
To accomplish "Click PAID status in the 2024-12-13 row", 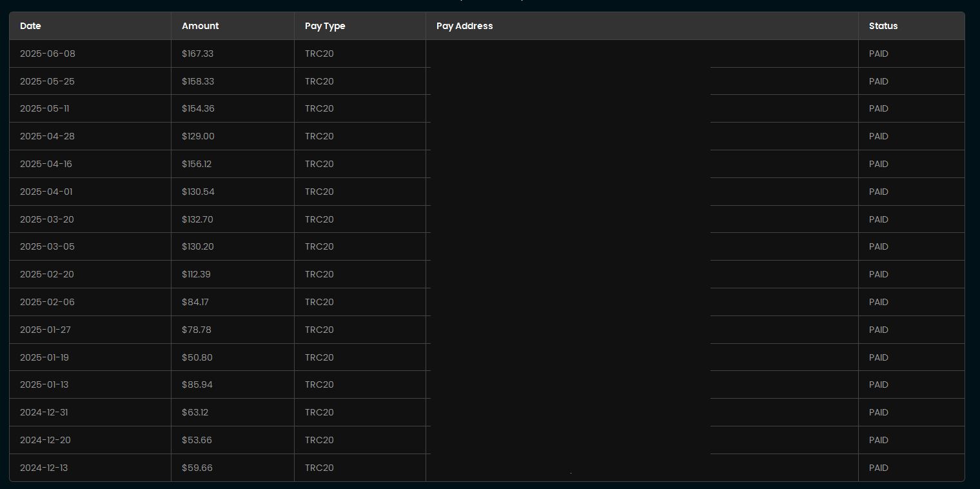I will click(x=878, y=468).
